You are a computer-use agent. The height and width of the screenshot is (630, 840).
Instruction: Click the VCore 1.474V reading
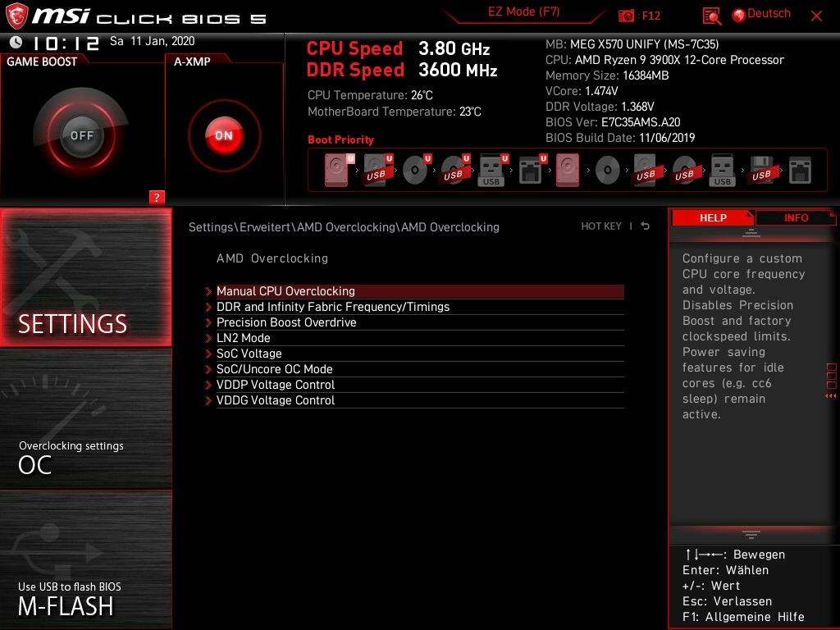pyautogui.click(x=582, y=91)
